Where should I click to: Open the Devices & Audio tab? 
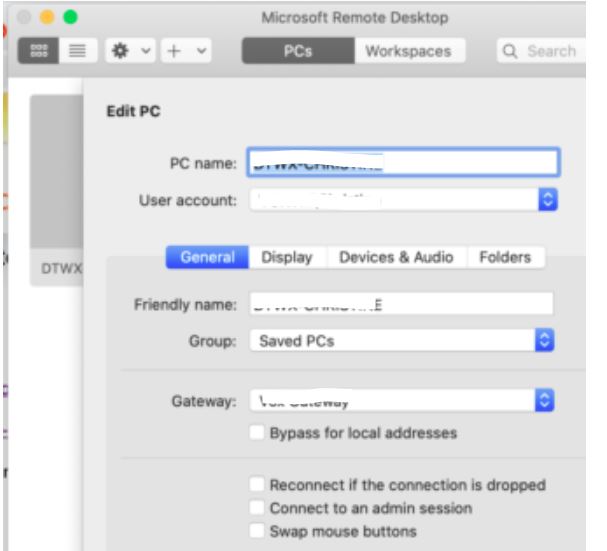pyautogui.click(x=396, y=257)
